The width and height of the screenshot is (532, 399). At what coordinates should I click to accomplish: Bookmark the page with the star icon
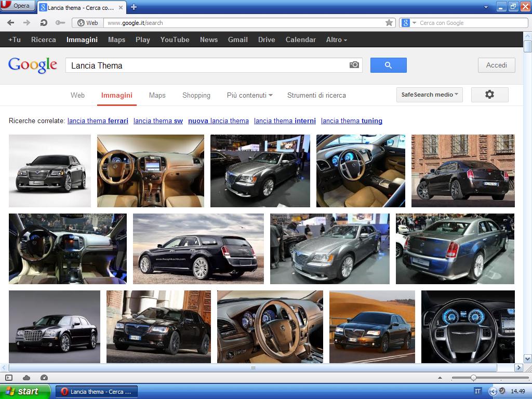(x=389, y=23)
